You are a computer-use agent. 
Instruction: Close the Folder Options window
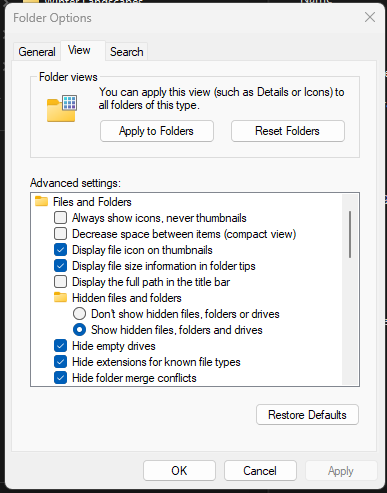tap(370, 17)
